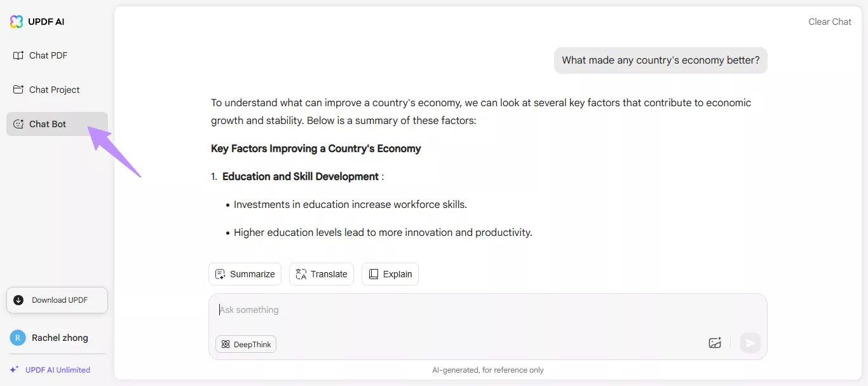Viewport: 868px width, 386px height.
Task: Click the Chat Bot face icon
Action: 18,124
